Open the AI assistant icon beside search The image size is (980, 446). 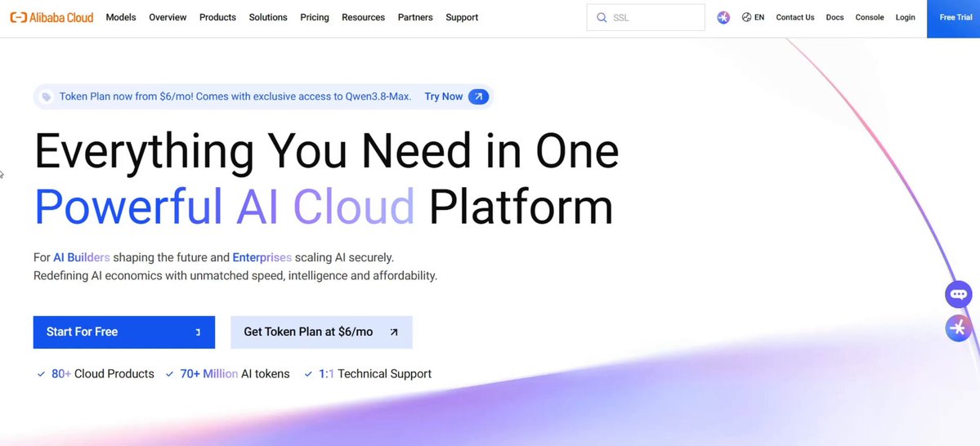[723, 17]
